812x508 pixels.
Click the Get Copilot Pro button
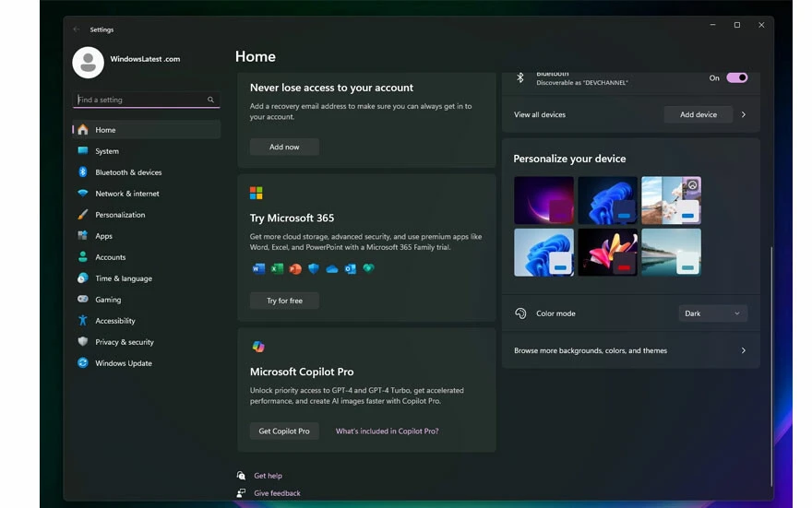[x=284, y=431]
